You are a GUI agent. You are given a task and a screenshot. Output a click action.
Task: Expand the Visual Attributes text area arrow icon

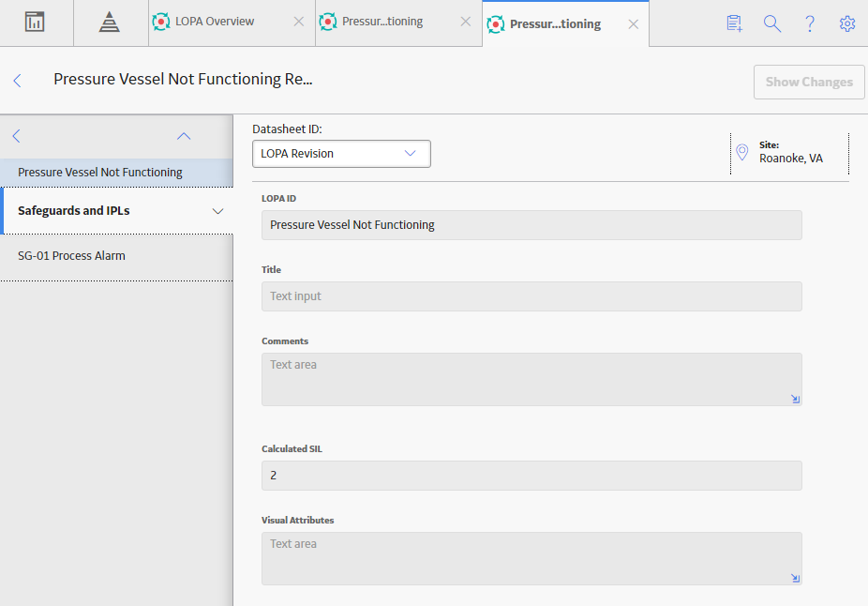pos(795,578)
